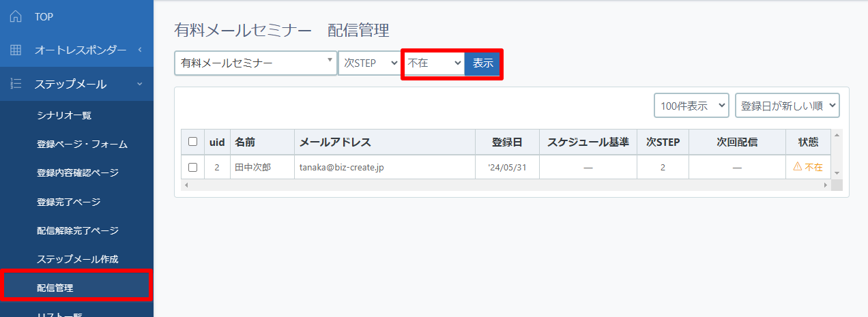Go to ステップメール作成 page
Screen dimensions: 868x317
tap(77, 259)
